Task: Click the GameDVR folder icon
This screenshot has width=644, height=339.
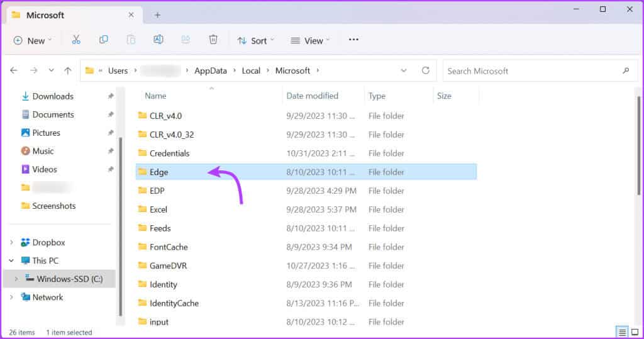Action: 143,265
